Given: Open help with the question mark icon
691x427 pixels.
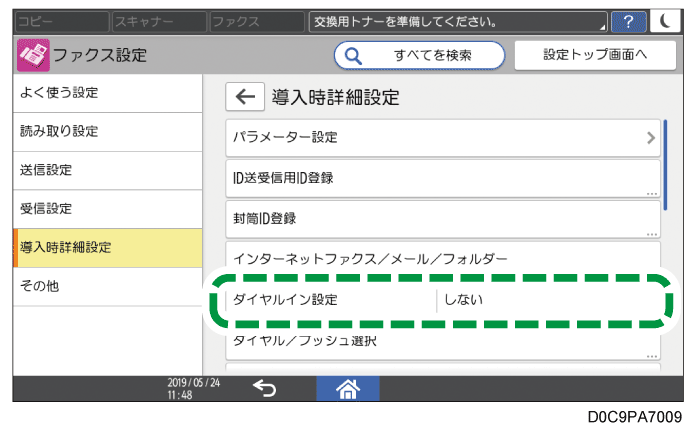Looking at the screenshot, I should pos(627,21).
